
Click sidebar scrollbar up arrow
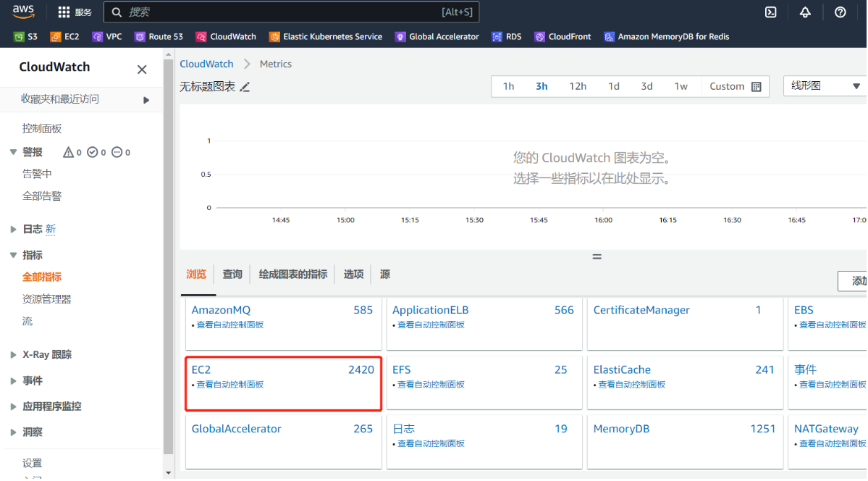pos(168,55)
